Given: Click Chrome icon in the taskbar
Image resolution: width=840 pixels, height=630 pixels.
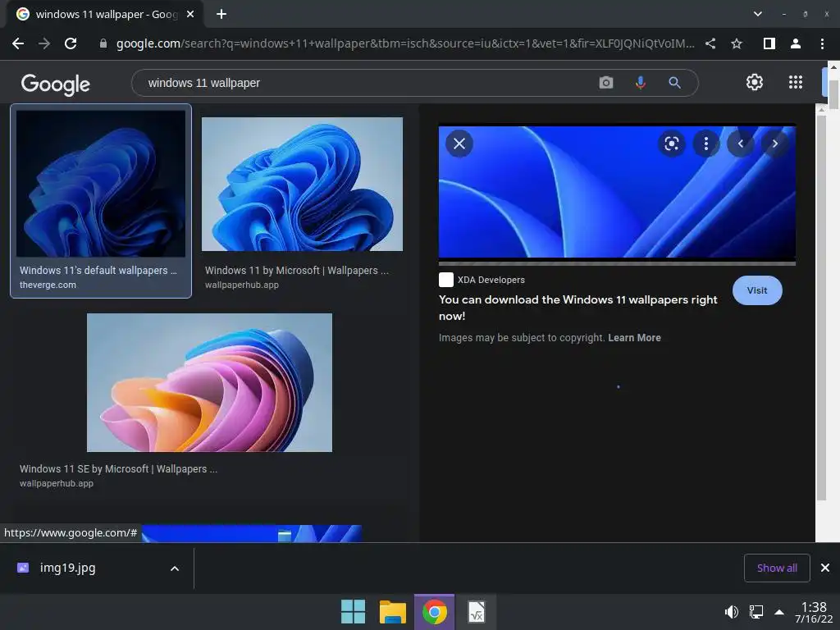Looking at the screenshot, I should (435, 612).
